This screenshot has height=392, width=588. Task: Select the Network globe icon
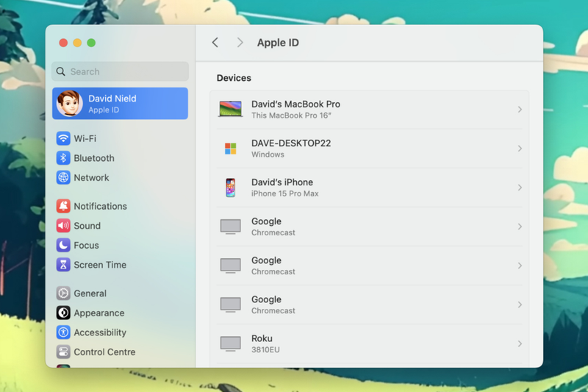tap(63, 178)
